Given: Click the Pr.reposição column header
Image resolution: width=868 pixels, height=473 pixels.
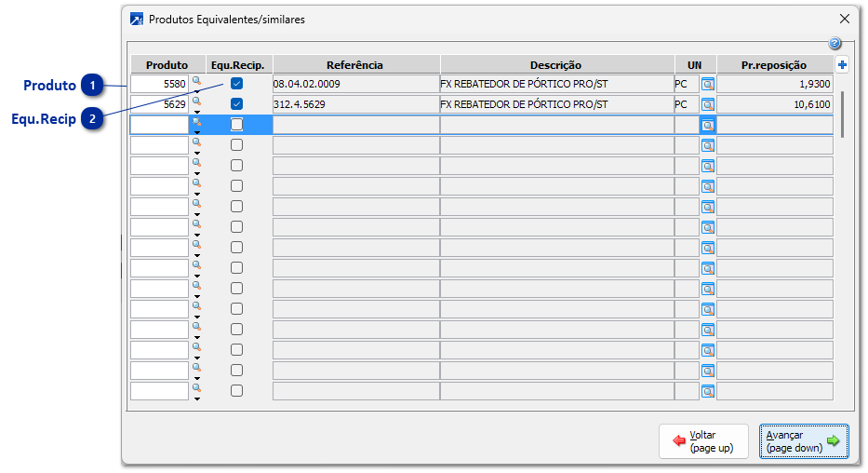Looking at the screenshot, I should click(774, 65).
